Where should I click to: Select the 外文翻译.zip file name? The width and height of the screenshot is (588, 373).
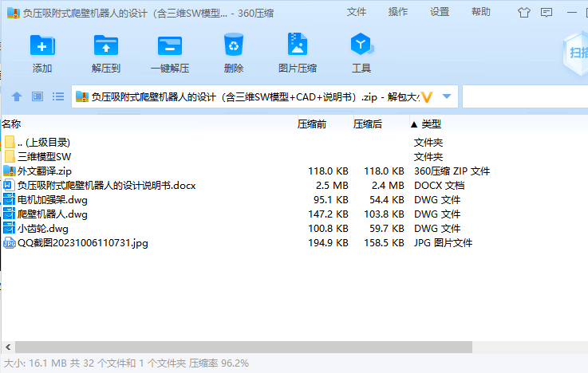(44, 171)
